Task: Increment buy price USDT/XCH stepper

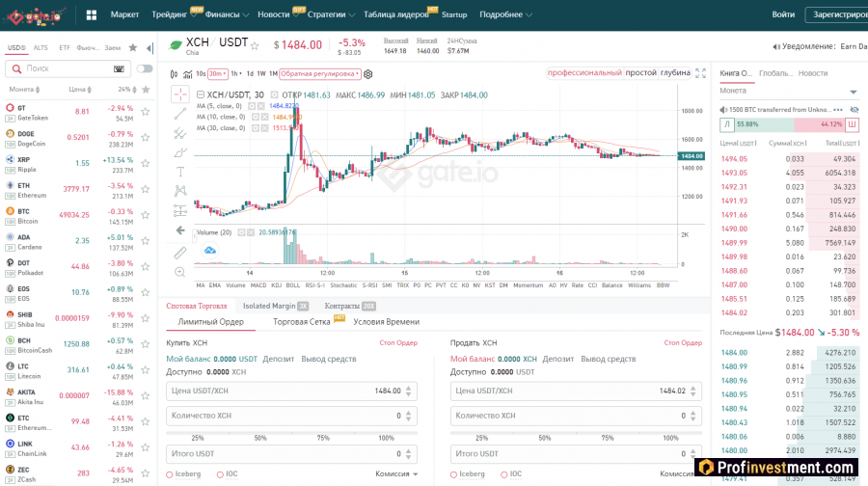Action: [x=409, y=388]
